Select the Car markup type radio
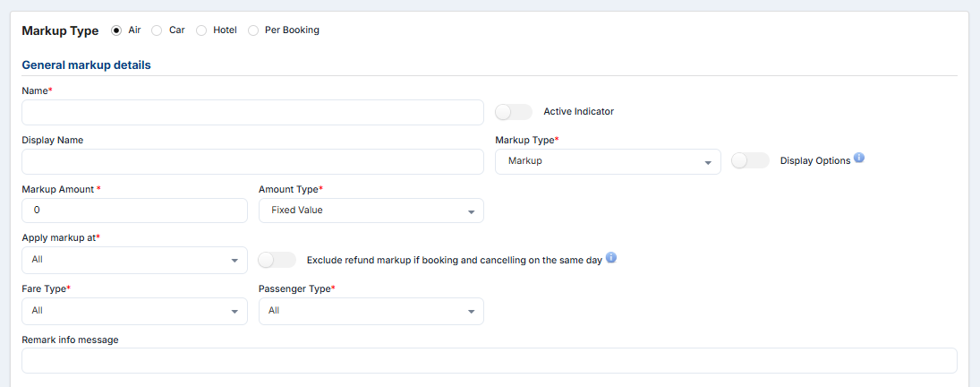 tap(157, 30)
